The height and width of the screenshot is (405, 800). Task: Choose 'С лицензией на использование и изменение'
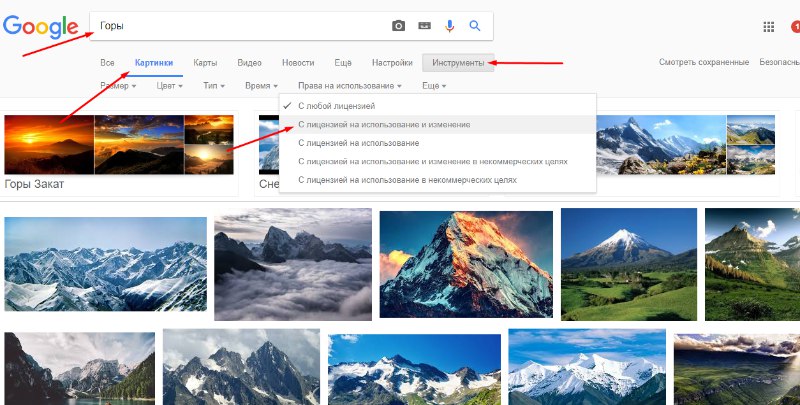coord(384,124)
